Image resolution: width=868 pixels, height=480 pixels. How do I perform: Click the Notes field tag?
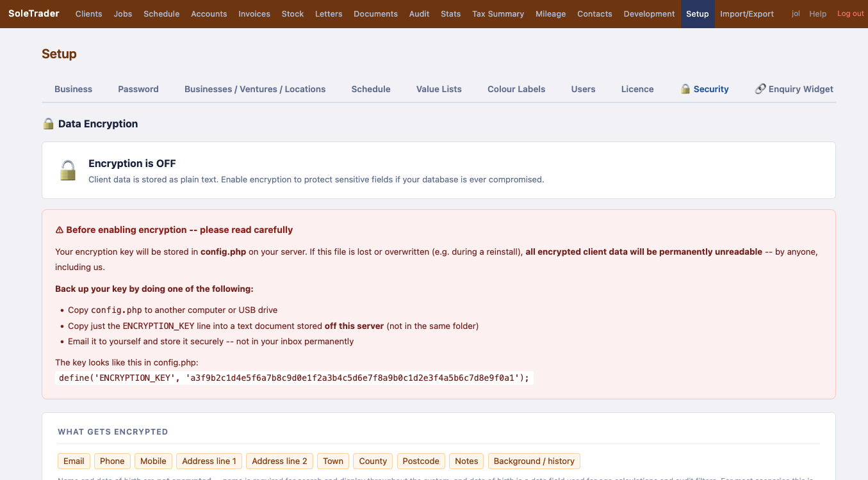pyautogui.click(x=466, y=461)
